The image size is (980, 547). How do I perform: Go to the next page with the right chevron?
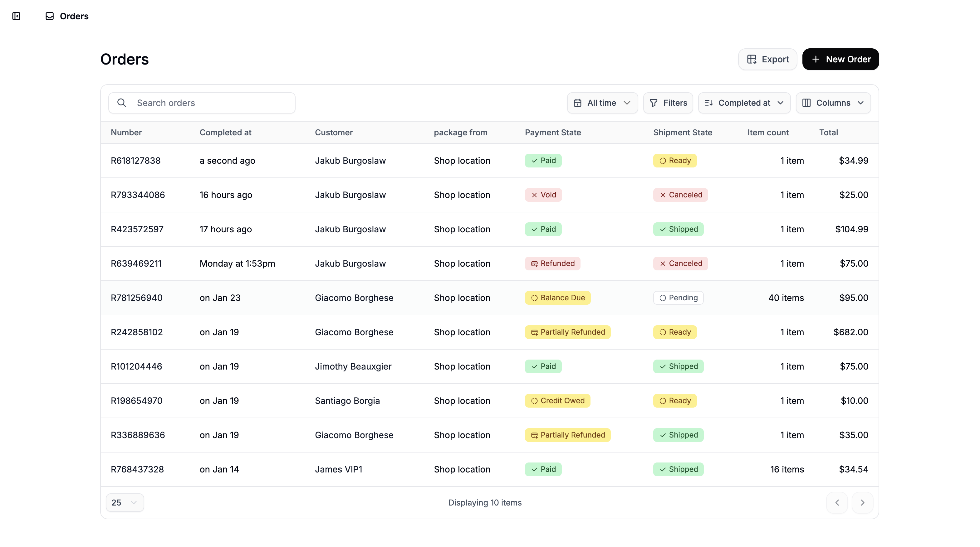point(862,502)
